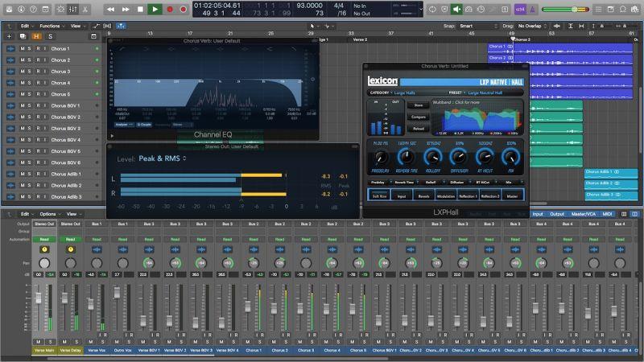The height and width of the screenshot is (362, 644).
Task: Toggle the blue Catch playhead button
Action: (x=120, y=26)
